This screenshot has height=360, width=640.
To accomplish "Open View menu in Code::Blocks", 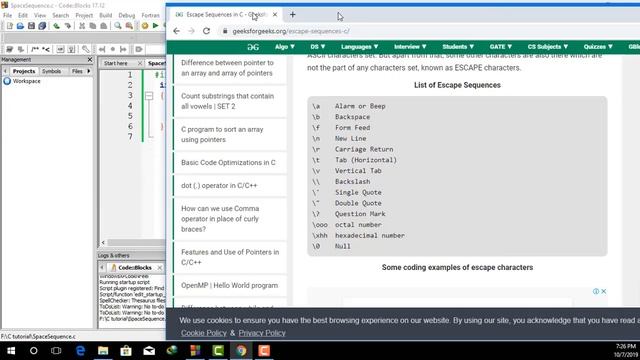I will tap(40, 15).
